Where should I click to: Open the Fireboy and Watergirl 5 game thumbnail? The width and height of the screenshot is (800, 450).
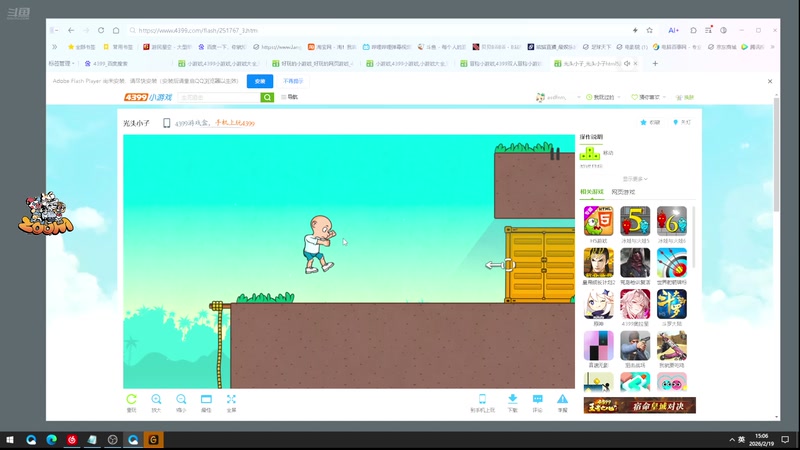pyautogui.click(x=635, y=221)
